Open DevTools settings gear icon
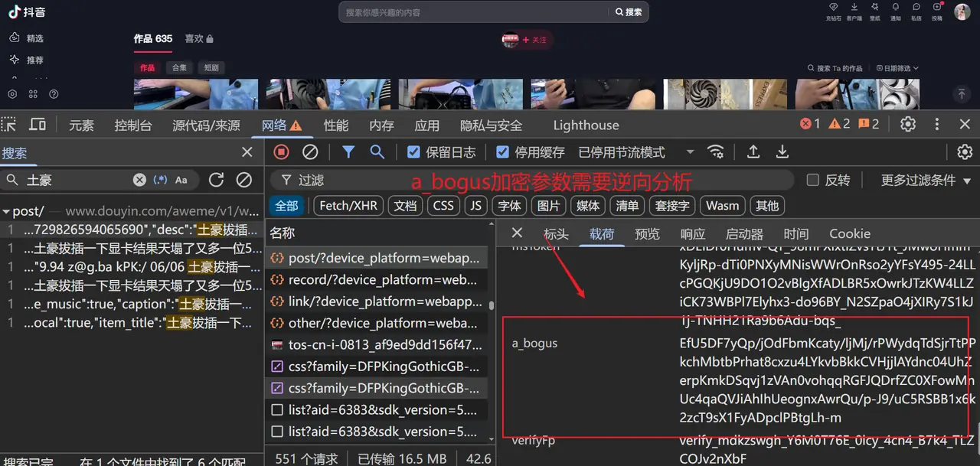The image size is (980, 466). tap(908, 124)
